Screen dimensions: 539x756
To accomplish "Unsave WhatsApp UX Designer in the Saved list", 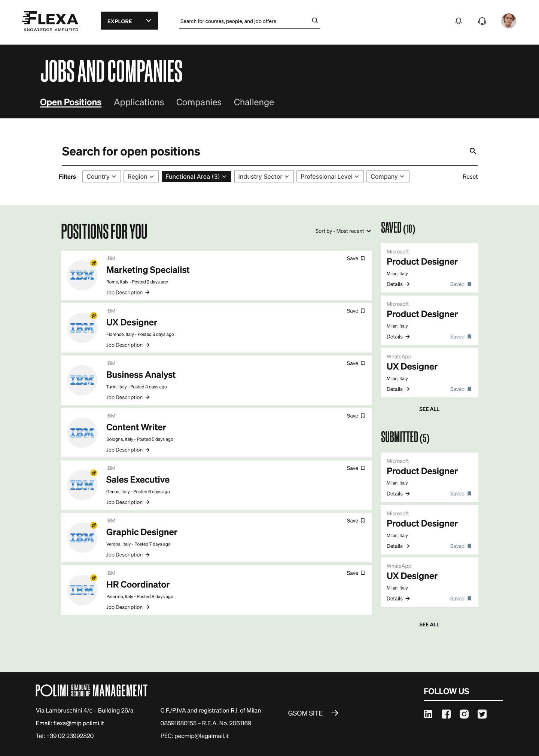I will tap(461, 389).
